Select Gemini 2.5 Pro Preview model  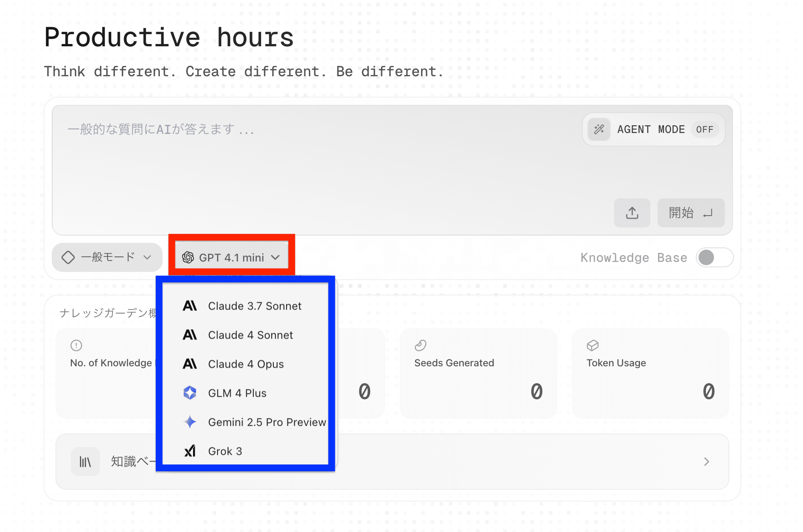[x=245, y=422]
